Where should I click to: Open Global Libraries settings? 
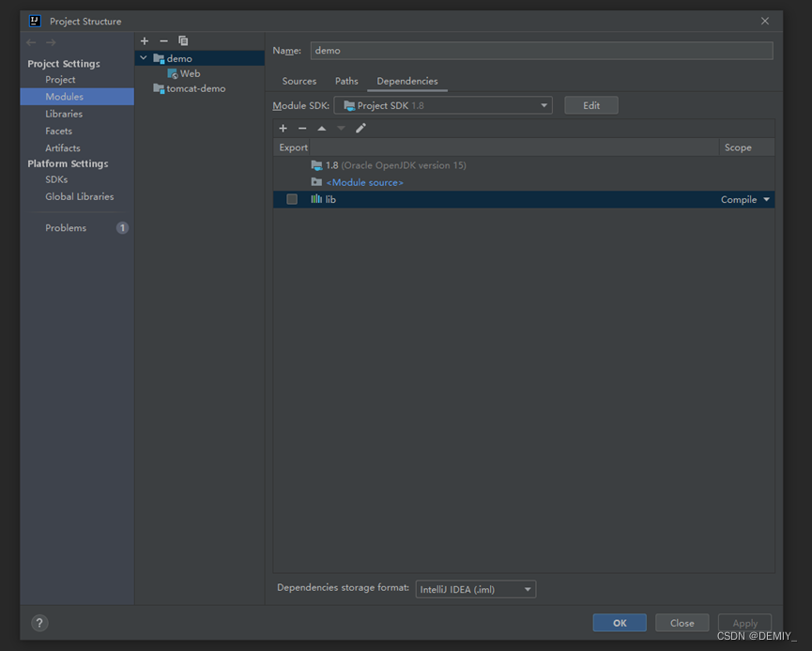(x=79, y=196)
